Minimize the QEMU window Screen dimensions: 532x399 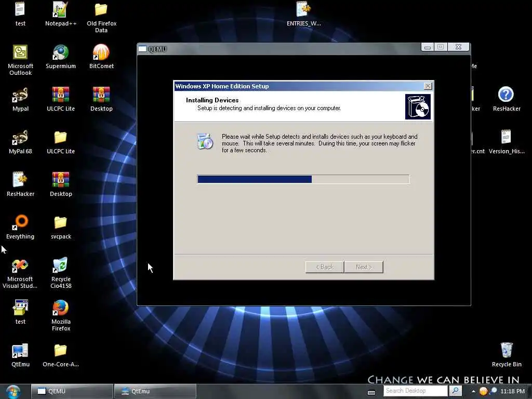pyautogui.click(x=428, y=47)
